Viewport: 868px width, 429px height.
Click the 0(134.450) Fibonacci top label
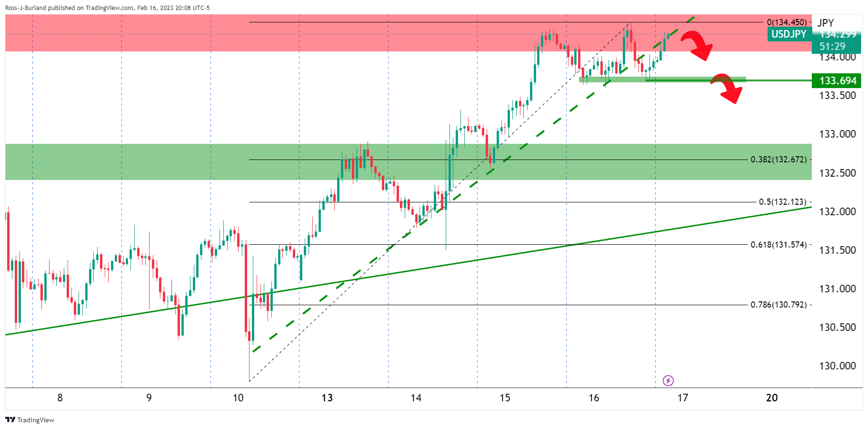tap(787, 22)
